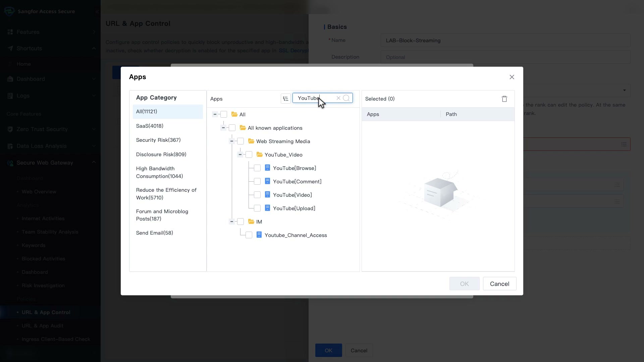Click the Zero Trust Security shield icon
Image resolution: width=644 pixels, height=362 pixels.
point(10,129)
